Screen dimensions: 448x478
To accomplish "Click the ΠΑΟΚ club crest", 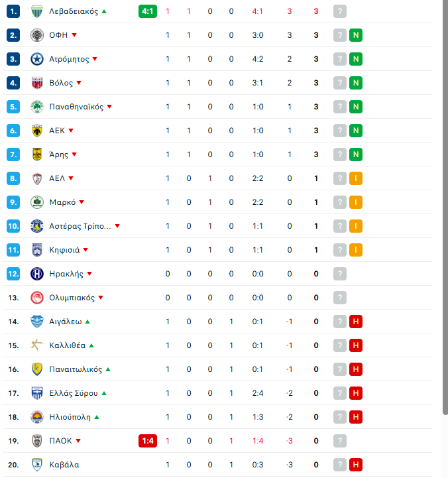I will coord(37,441).
